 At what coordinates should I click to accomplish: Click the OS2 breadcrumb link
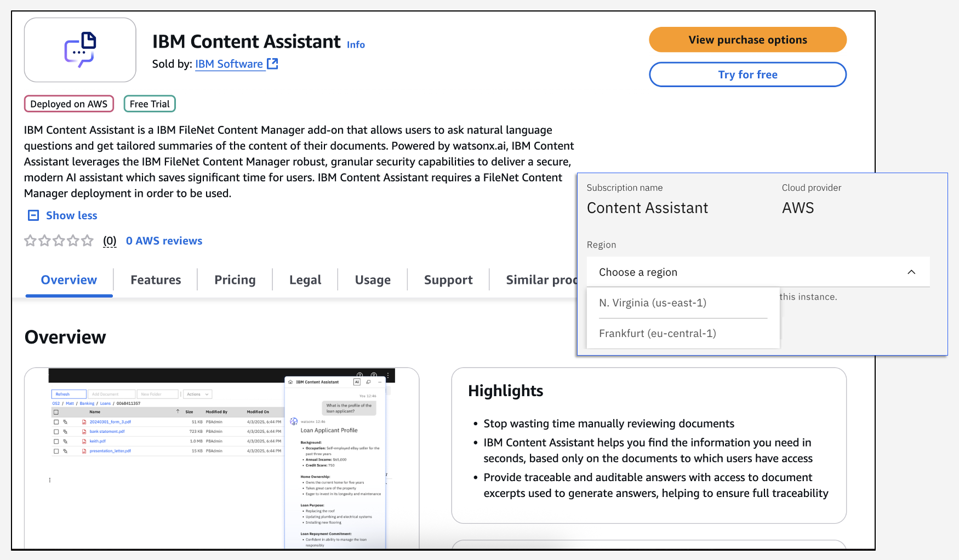coord(56,403)
